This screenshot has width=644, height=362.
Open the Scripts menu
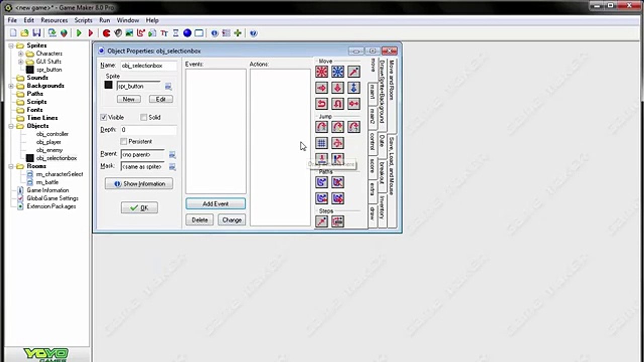point(84,21)
